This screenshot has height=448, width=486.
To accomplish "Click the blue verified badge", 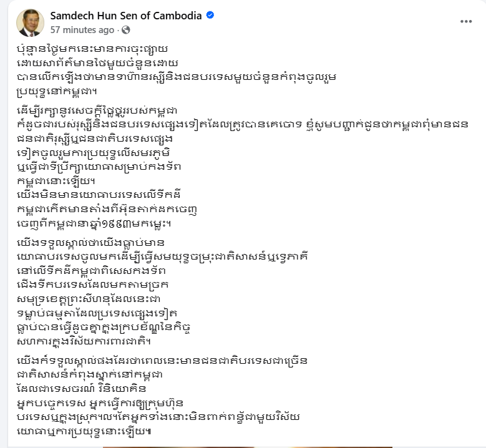I will [x=210, y=15].
